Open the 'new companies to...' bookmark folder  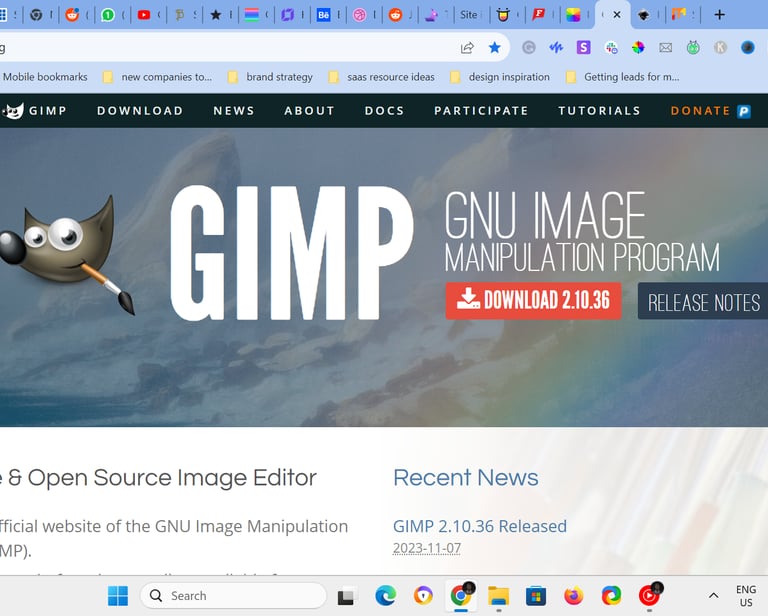tap(158, 77)
